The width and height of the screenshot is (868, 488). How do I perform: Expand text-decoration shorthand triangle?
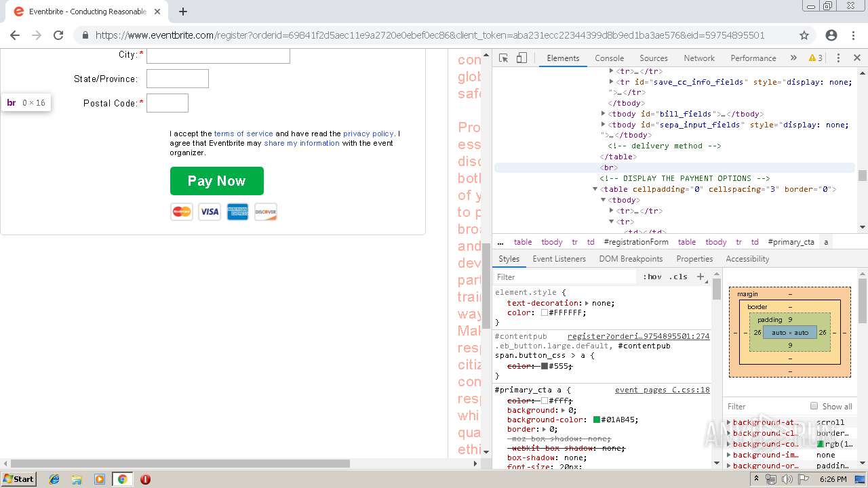tap(587, 303)
